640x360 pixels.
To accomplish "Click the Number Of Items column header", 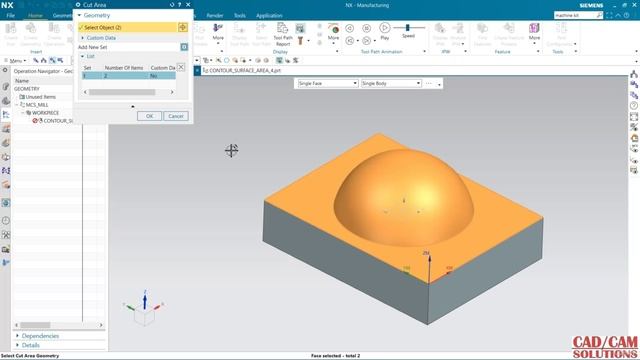I will click(124, 67).
